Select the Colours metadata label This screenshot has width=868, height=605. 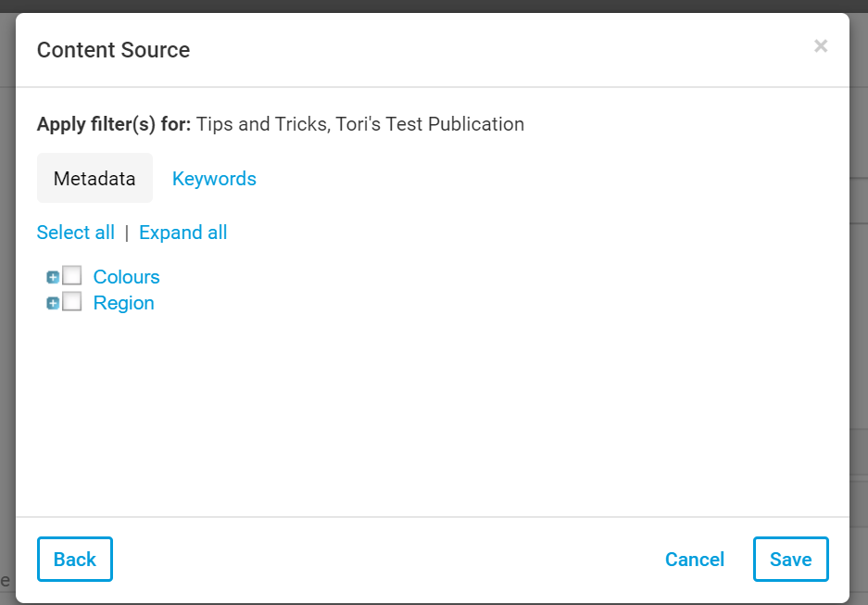(x=126, y=277)
